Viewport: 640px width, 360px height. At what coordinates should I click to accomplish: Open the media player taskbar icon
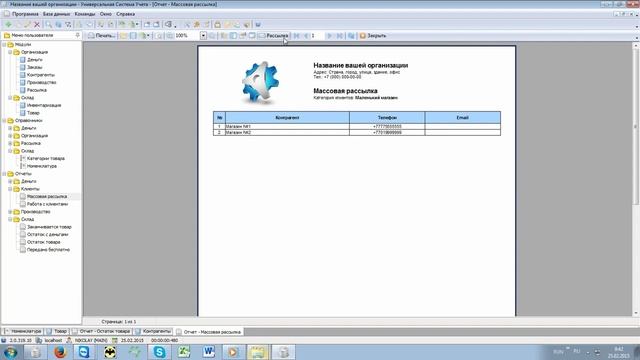[233, 352]
